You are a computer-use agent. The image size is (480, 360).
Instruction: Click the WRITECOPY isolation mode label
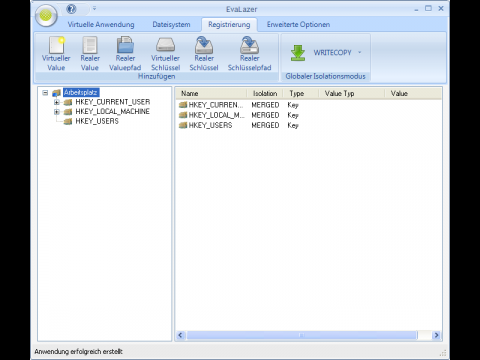pyautogui.click(x=332, y=53)
